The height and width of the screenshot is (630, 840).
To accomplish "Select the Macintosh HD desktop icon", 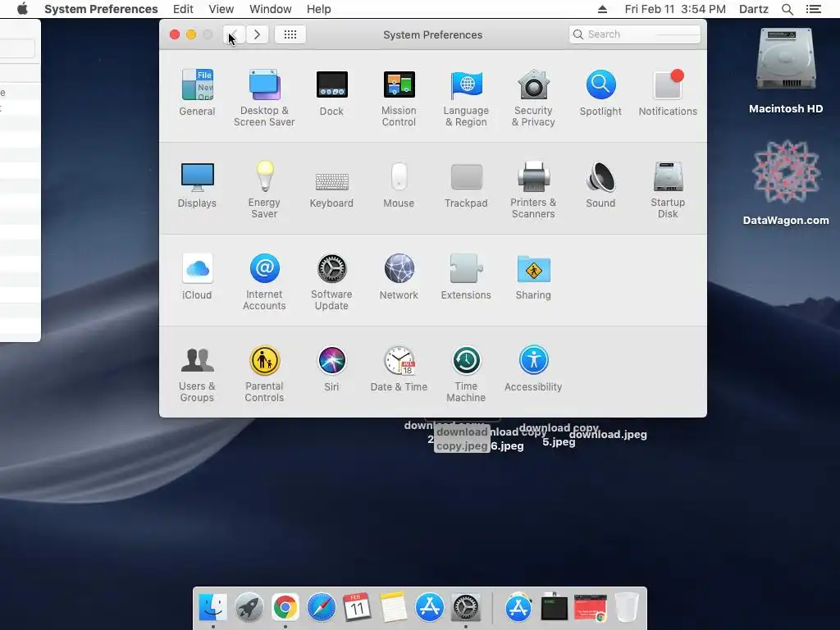I will 786,70.
